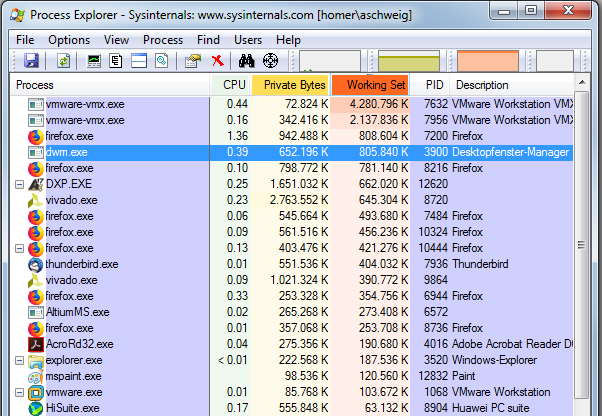This screenshot has height=416, width=602.
Task: Toggle the Show Lower Pane icon
Action: (x=139, y=61)
